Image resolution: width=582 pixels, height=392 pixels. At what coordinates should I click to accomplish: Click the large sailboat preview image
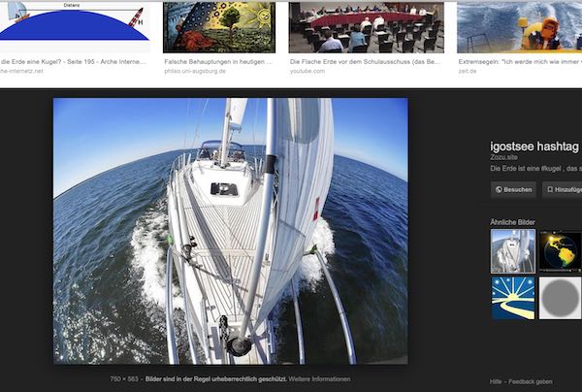coord(231,231)
